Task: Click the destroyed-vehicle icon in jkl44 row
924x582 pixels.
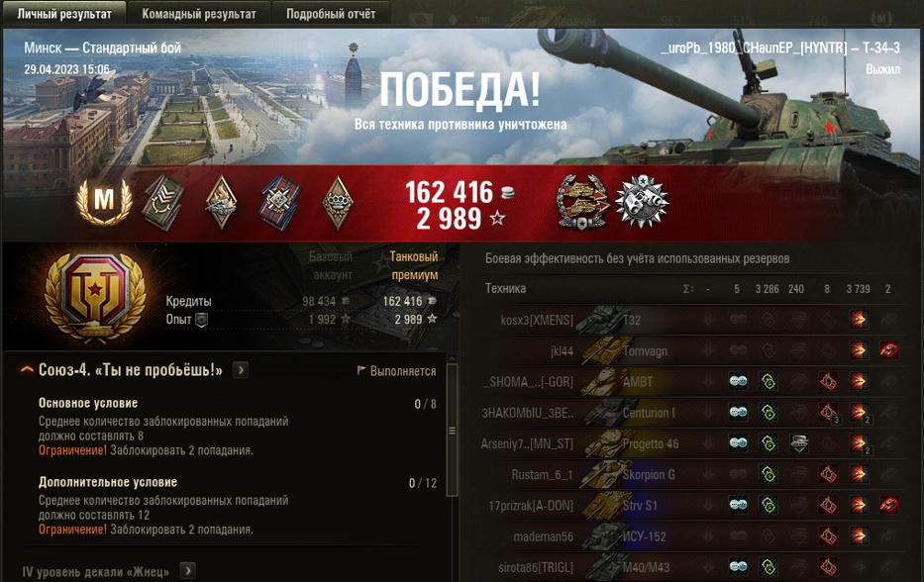Action: [x=888, y=350]
